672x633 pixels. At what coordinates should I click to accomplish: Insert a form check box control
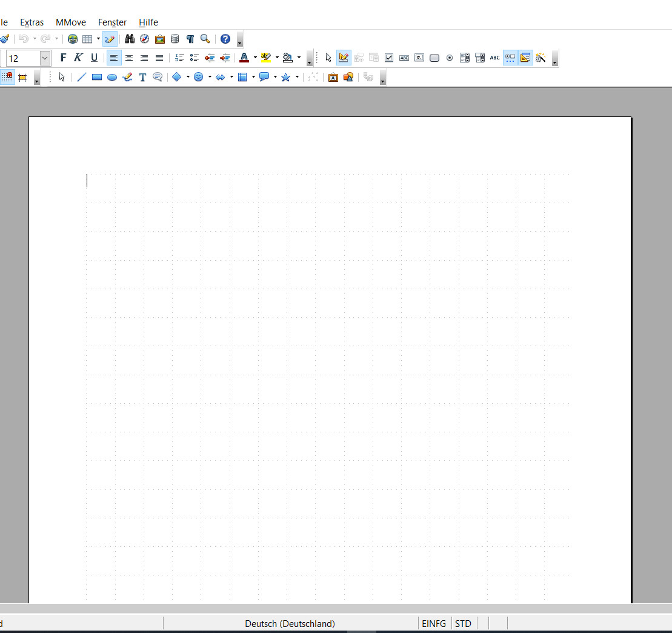(389, 58)
